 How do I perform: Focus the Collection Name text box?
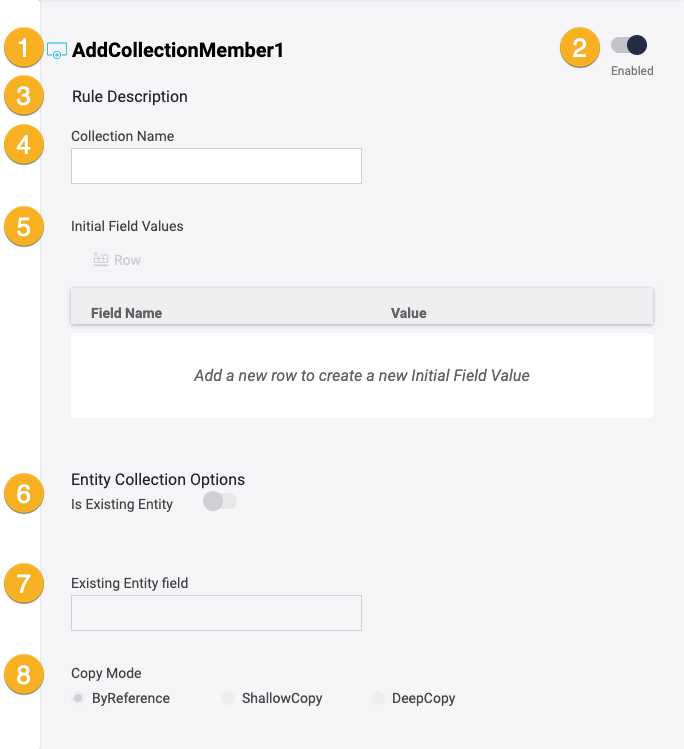pos(216,166)
